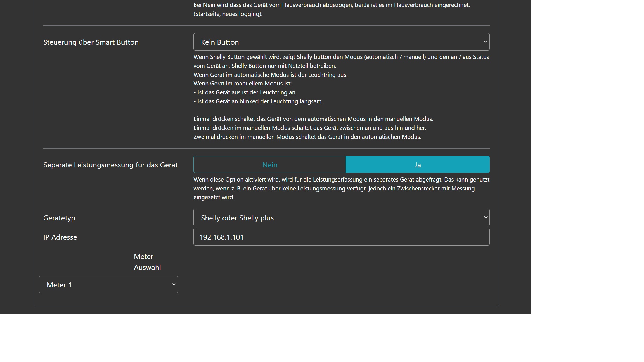
Task: Click the Meter Auswahl label
Action: point(147,262)
